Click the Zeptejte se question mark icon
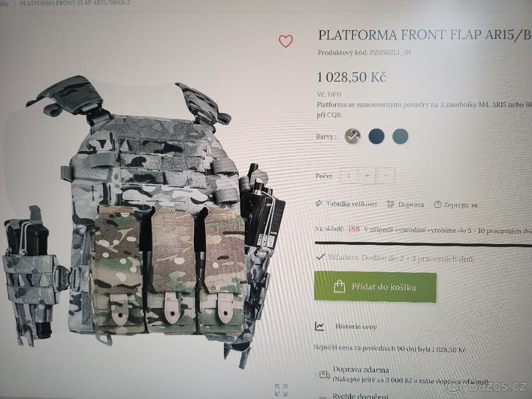The image size is (532, 399). [x=437, y=205]
